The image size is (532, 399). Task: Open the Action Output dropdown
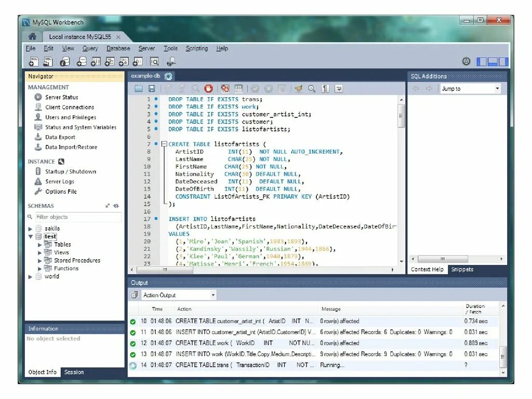coord(179,295)
